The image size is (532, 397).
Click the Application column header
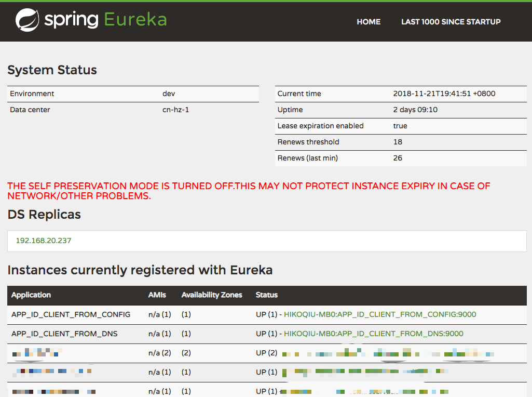click(x=31, y=295)
